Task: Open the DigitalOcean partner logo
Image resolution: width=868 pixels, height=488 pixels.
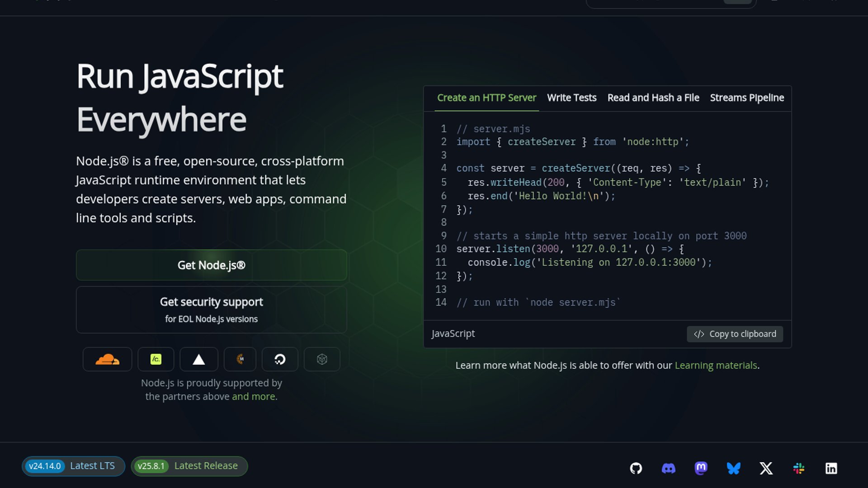Action: (280, 359)
